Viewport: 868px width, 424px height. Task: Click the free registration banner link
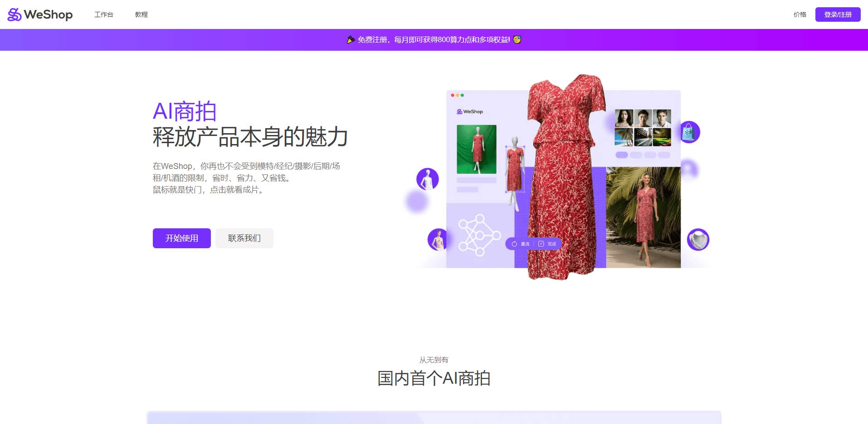click(x=434, y=39)
